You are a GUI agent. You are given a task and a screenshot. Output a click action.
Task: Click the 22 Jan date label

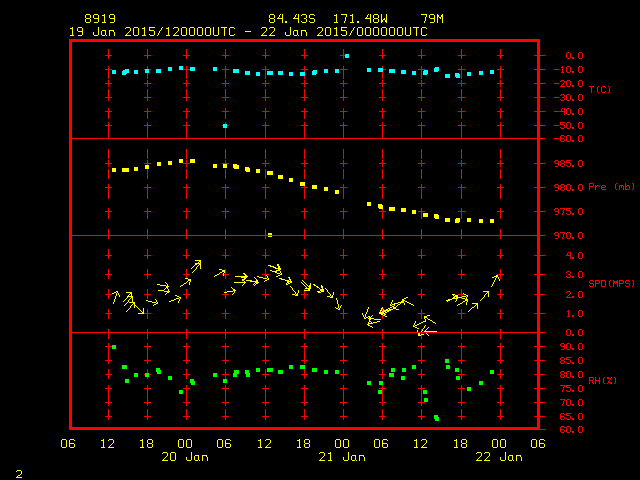tap(499, 457)
